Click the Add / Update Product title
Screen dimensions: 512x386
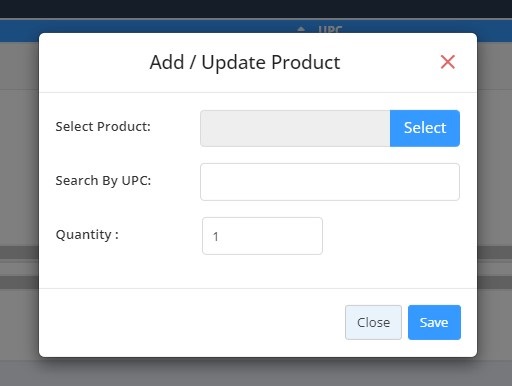(x=245, y=62)
